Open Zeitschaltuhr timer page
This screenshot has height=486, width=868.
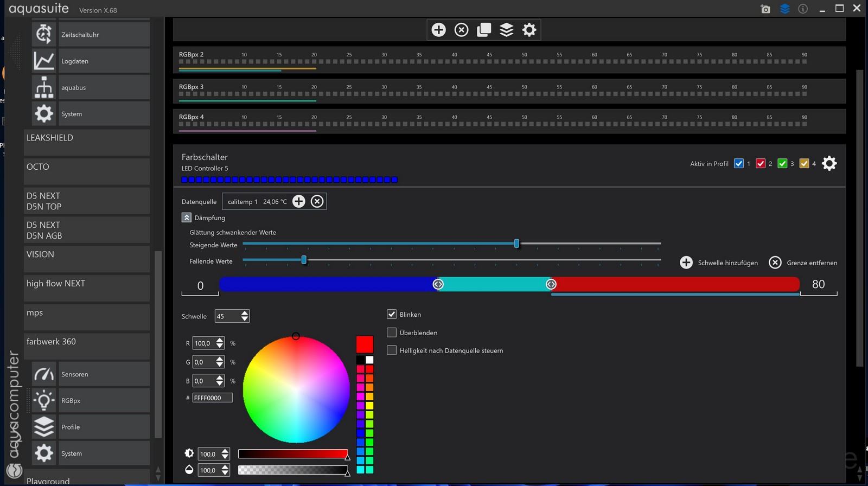[91, 34]
